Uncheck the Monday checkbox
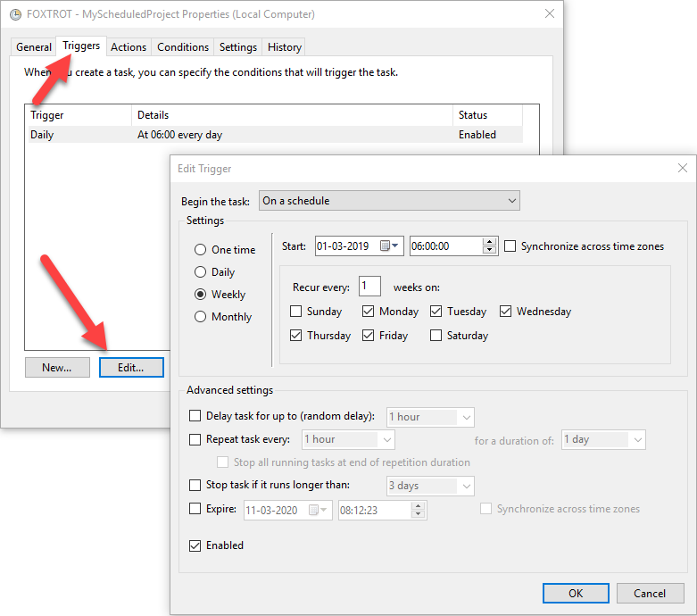Image resolution: width=697 pixels, height=616 pixels. [368, 311]
